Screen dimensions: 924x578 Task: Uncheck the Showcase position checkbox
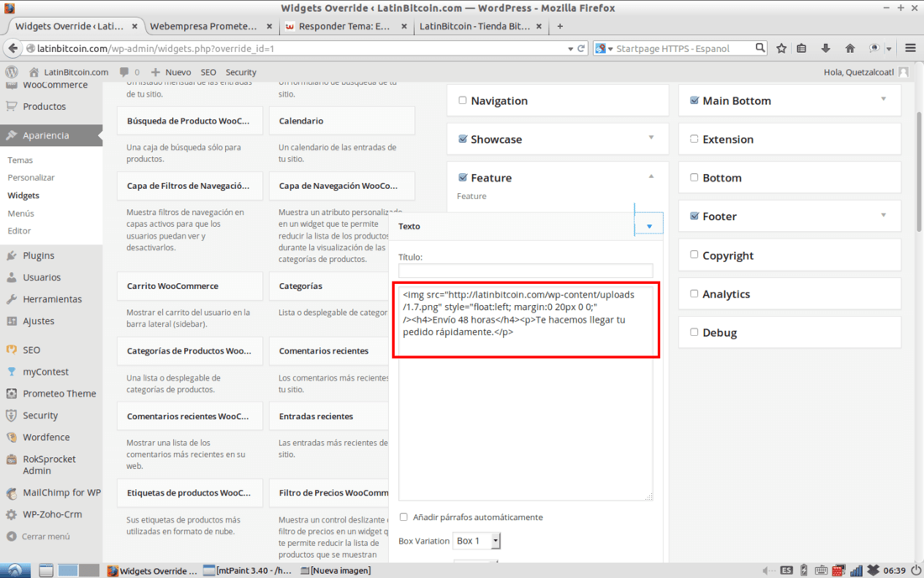click(463, 139)
